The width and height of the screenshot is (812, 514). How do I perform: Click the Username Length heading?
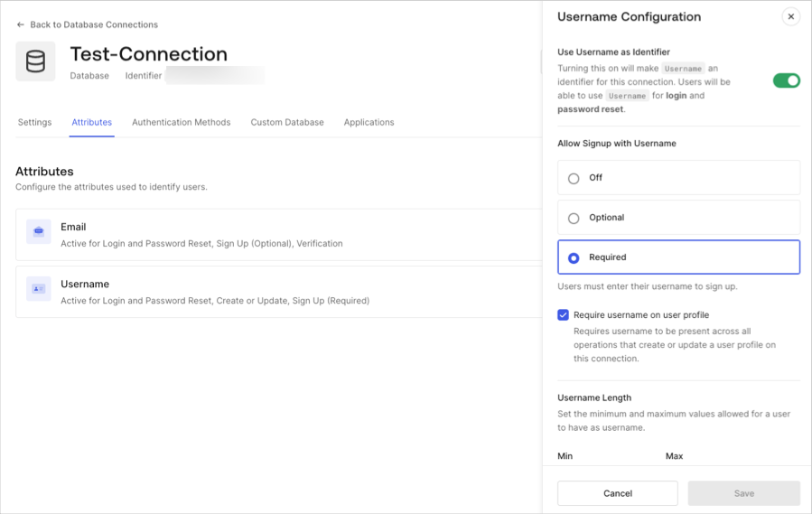click(594, 397)
